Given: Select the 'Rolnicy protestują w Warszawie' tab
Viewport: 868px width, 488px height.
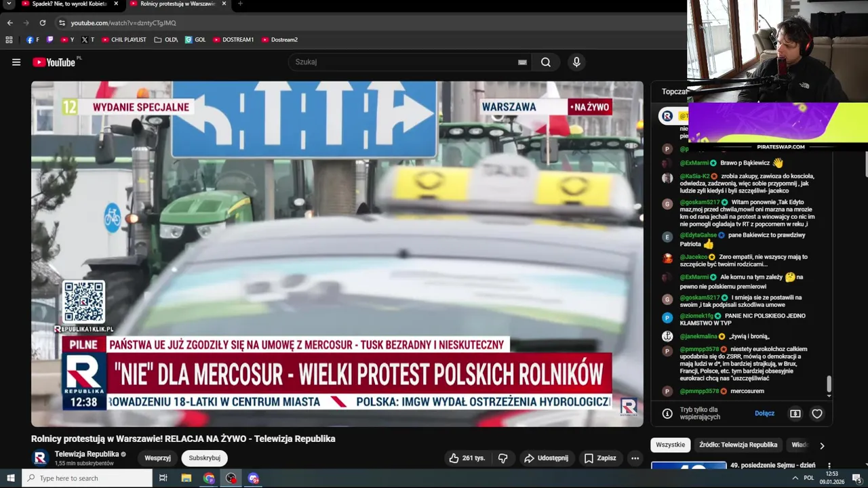Looking at the screenshot, I should click(173, 4).
